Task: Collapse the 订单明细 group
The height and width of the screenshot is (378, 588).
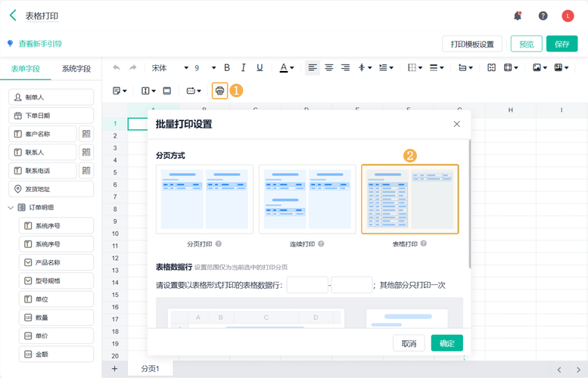Action: 11,208
